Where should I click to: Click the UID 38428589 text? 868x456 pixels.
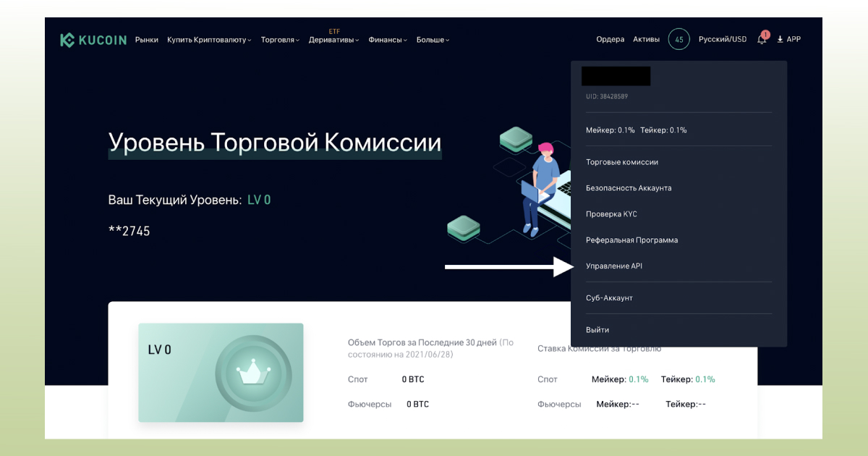pos(605,96)
